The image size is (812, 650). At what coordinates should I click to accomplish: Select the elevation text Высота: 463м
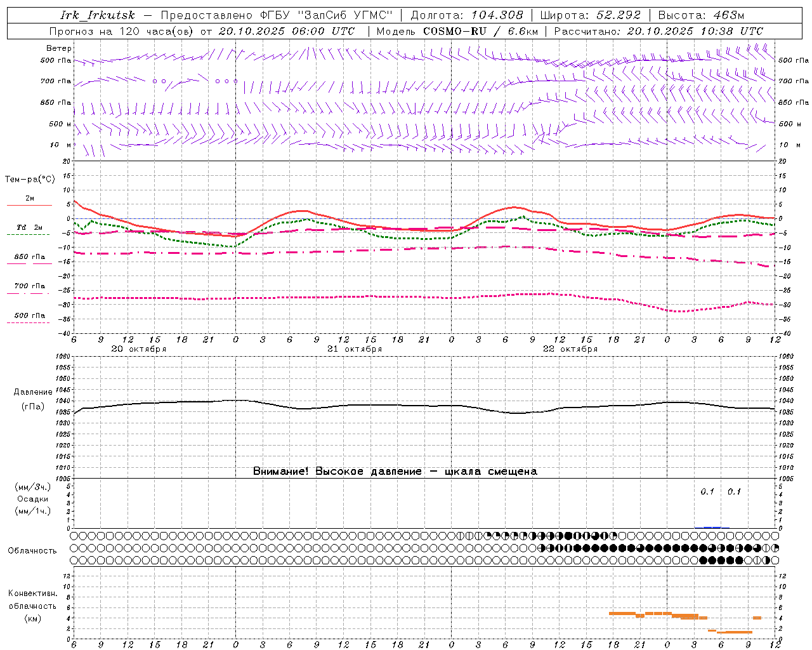point(701,15)
